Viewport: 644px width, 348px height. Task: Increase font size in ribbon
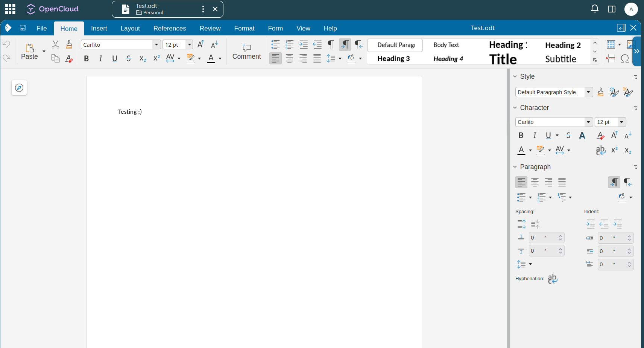201,44
